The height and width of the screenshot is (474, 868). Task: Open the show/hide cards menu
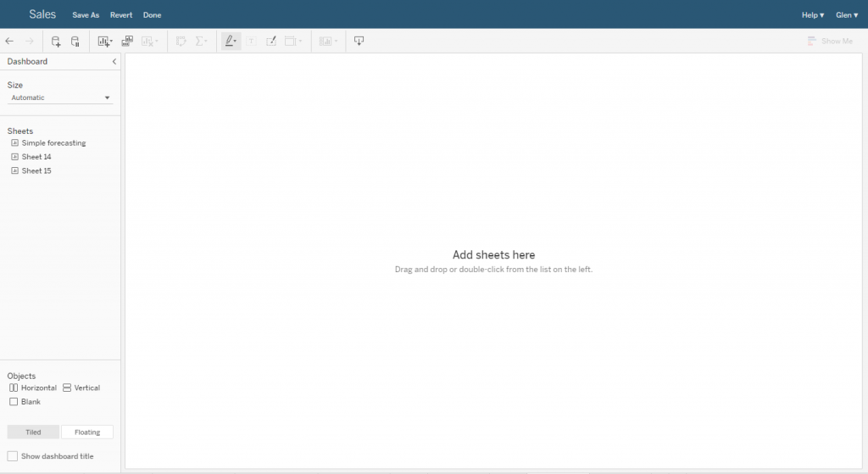pyautogui.click(x=328, y=41)
